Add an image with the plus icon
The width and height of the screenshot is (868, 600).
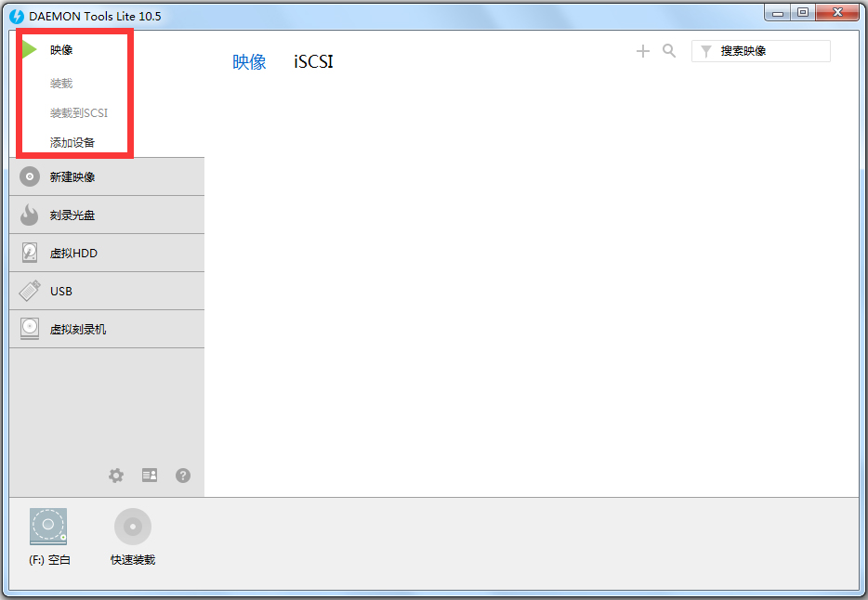643,51
